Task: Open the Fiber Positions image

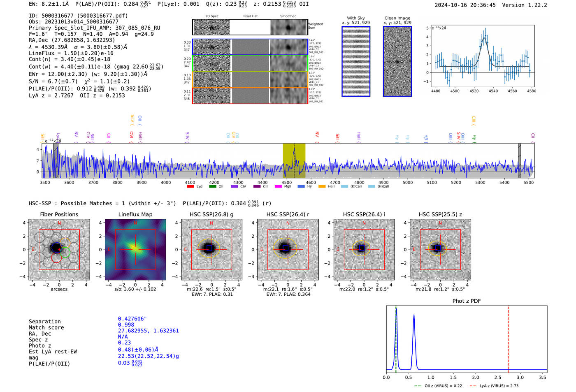Action: [59, 250]
